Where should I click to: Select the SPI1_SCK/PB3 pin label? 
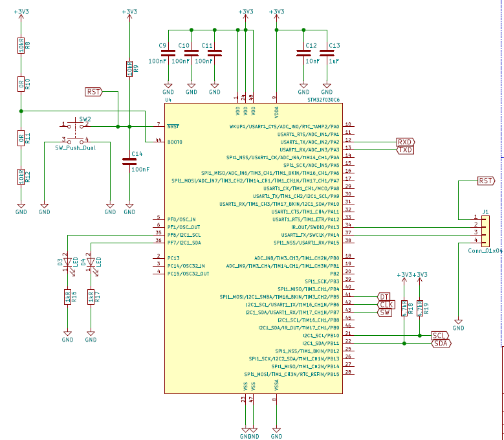tap(322, 281)
